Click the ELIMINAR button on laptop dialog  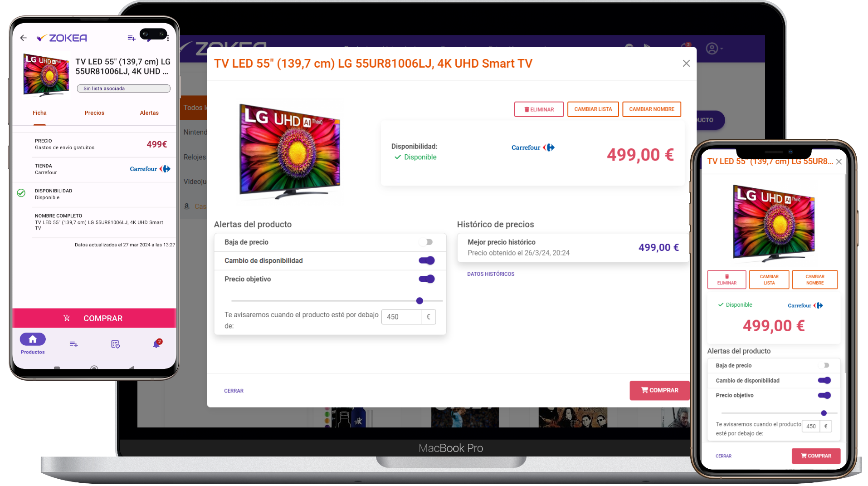coord(539,109)
